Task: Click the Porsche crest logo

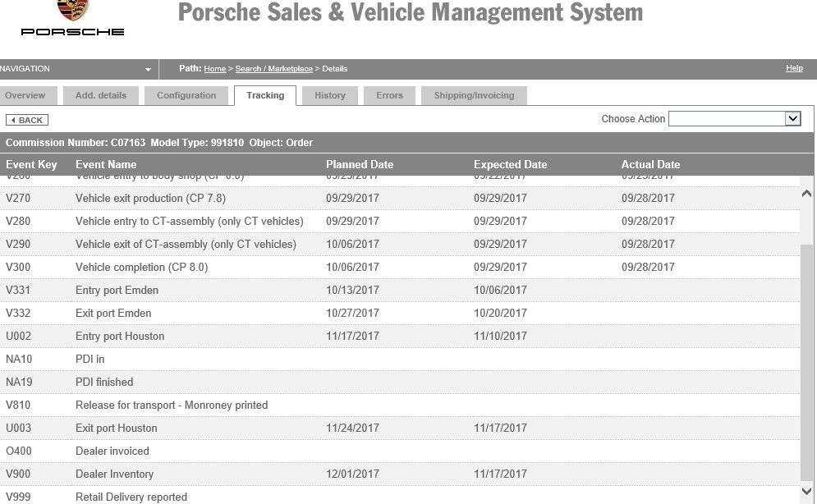Action: coord(72,10)
